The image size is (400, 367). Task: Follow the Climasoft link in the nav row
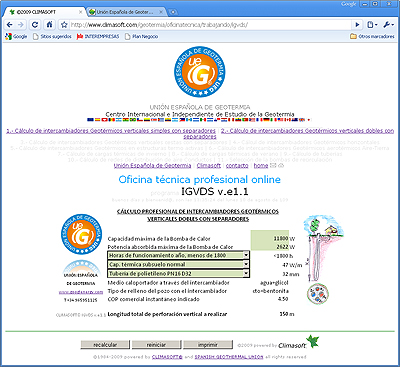[209, 165]
